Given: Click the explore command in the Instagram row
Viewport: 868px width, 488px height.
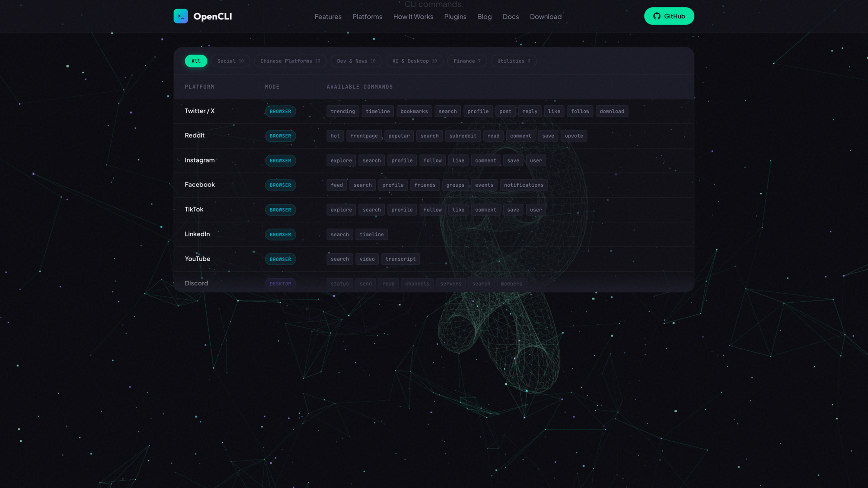Looking at the screenshot, I should pyautogui.click(x=341, y=161).
